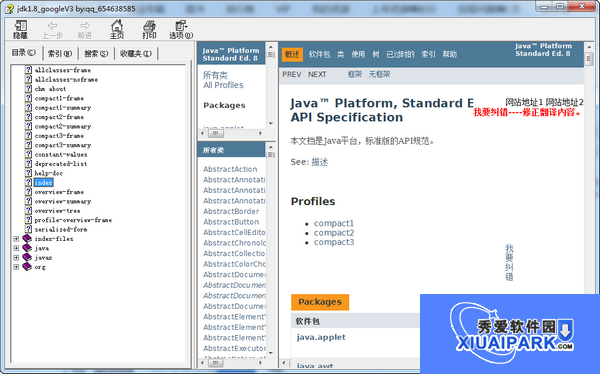The height and width of the screenshot is (374, 600).
Task: Switch to the Index (索引) tab
Action: tap(60, 54)
